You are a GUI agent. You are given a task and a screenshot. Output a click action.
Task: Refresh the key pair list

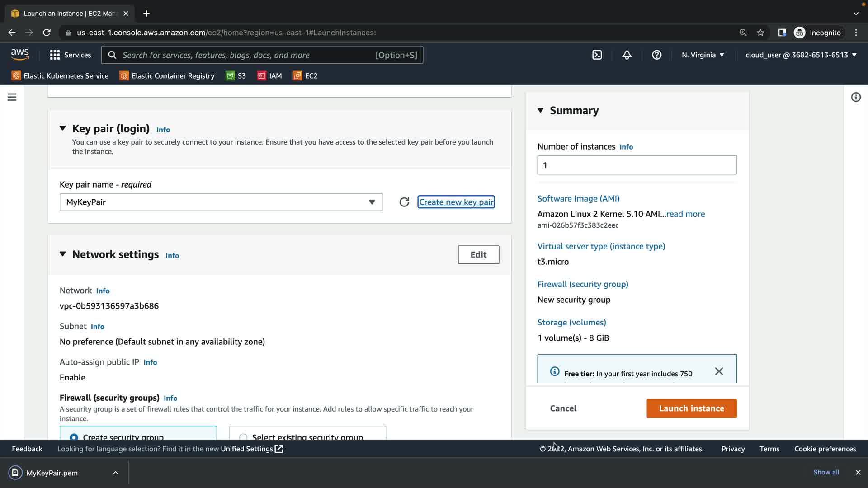pyautogui.click(x=404, y=202)
